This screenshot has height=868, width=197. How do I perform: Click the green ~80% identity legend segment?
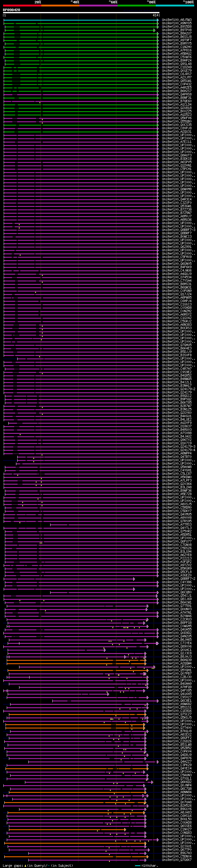pos(137,6)
